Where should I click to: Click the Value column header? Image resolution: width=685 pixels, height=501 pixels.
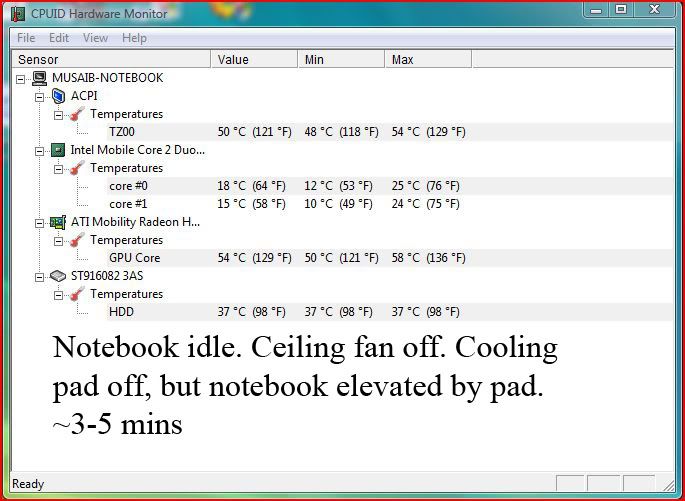(x=255, y=59)
